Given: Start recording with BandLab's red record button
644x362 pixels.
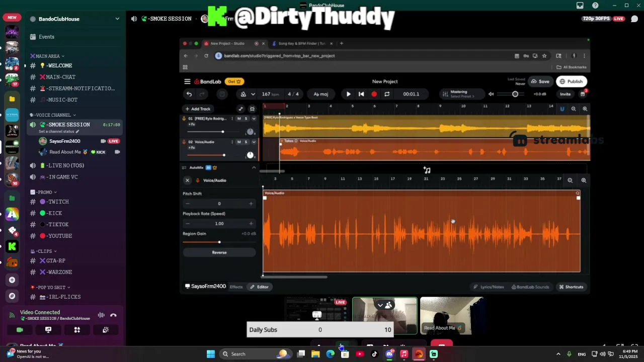Looking at the screenshot, I should 374,94.
